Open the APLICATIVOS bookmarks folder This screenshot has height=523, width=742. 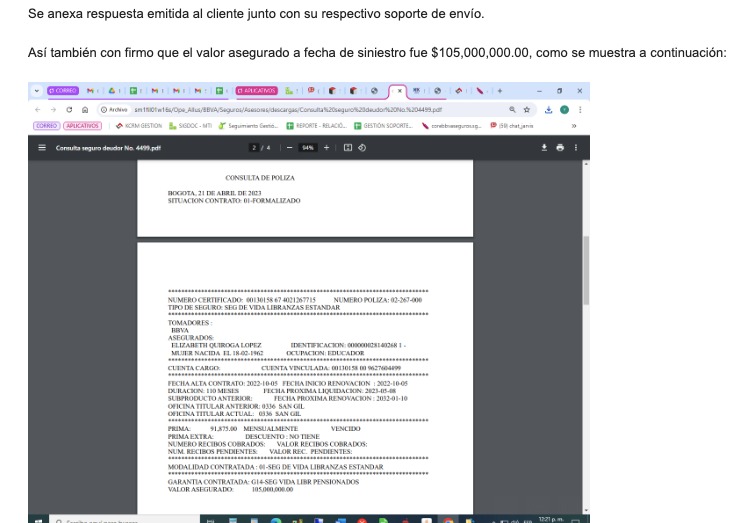click(82, 126)
